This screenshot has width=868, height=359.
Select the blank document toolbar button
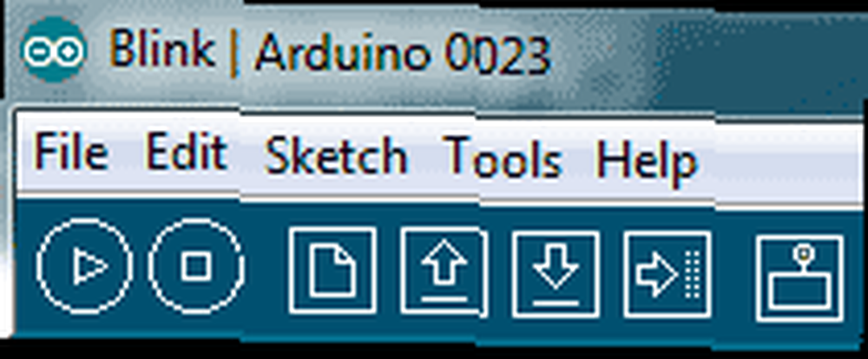point(332,270)
